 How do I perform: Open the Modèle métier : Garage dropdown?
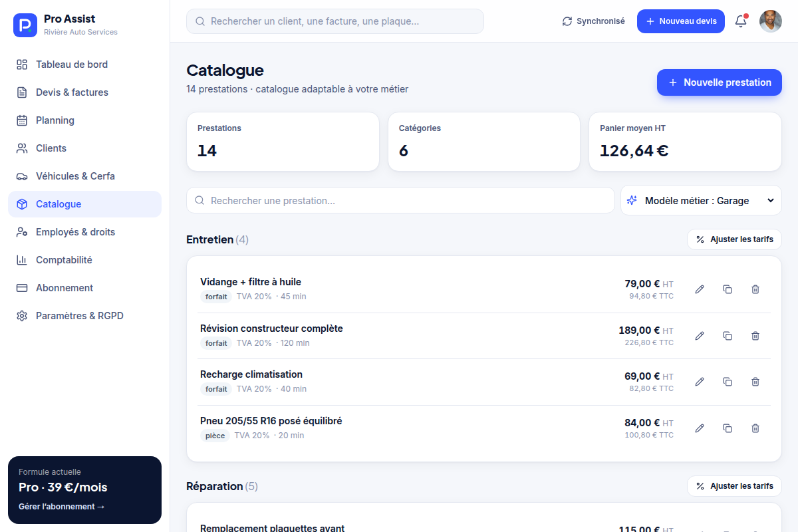click(x=701, y=200)
